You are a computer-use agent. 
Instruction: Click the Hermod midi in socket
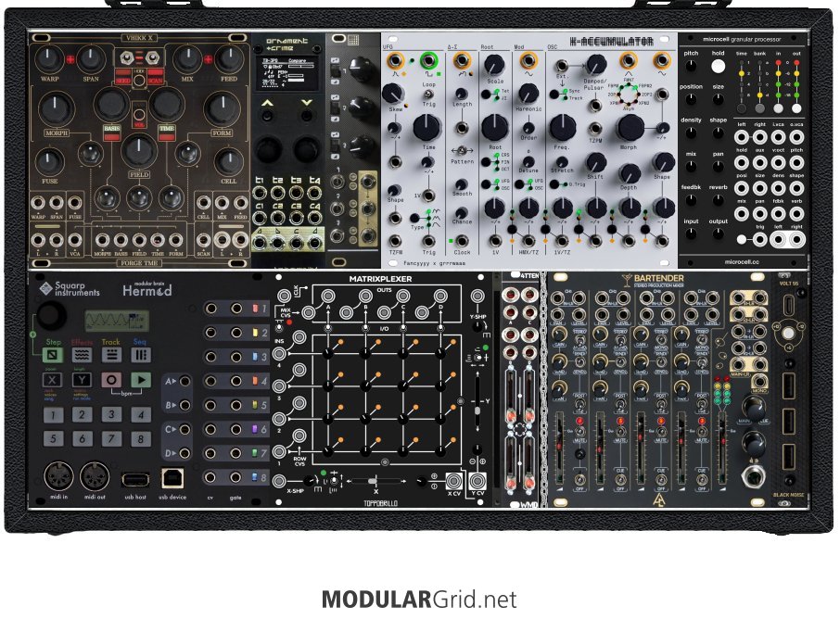click(x=58, y=476)
